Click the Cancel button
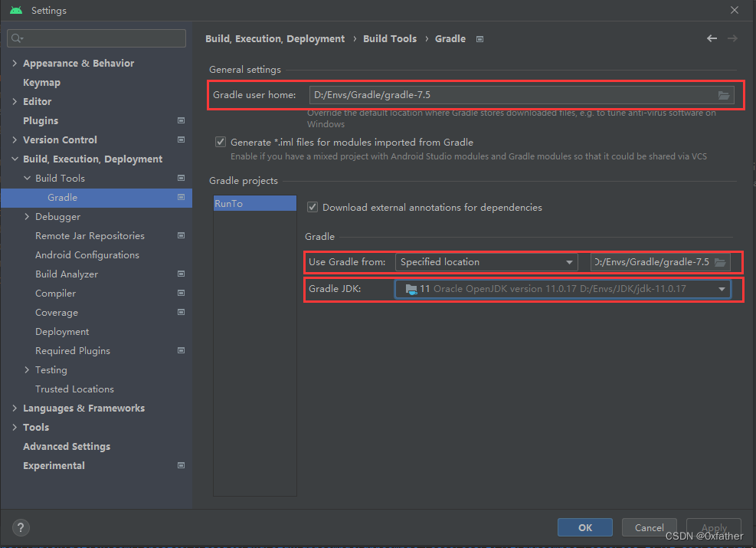Screen dimensions: 756x548 649,527
